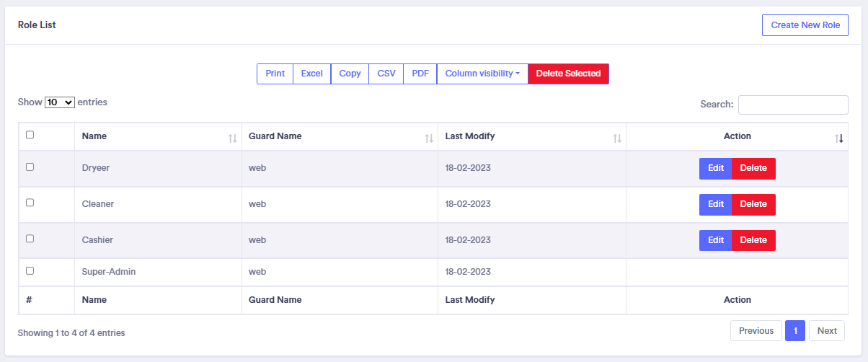This screenshot has height=362, width=868.
Task: Check the Super-Admin row checkbox
Action: point(30,270)
